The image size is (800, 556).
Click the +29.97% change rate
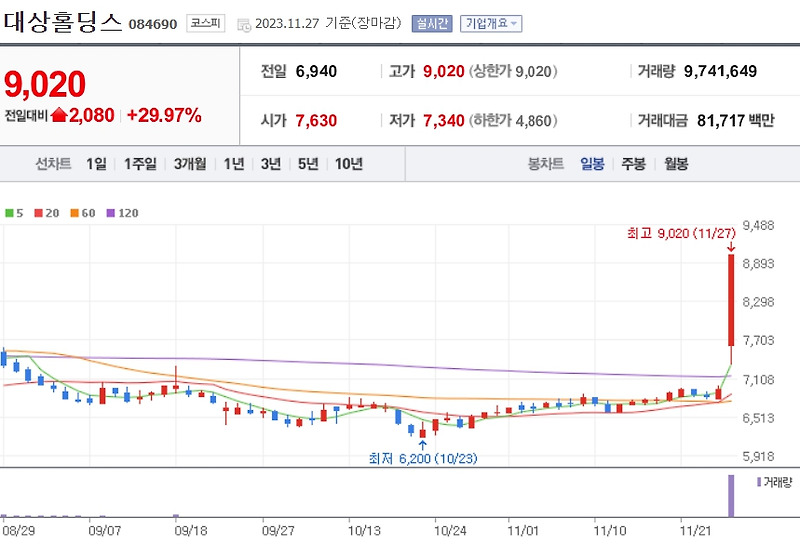click(164, 115)
